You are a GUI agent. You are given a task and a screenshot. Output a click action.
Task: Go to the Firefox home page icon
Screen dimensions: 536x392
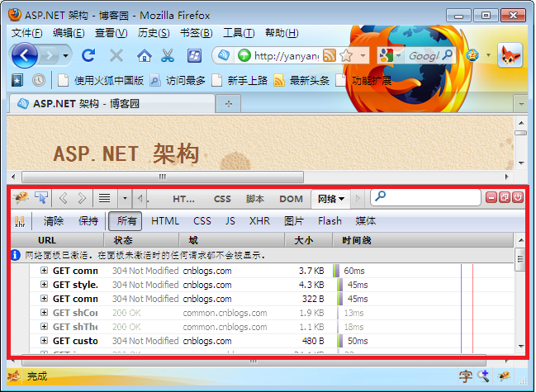pyautogui.click(x=145, y=55)
